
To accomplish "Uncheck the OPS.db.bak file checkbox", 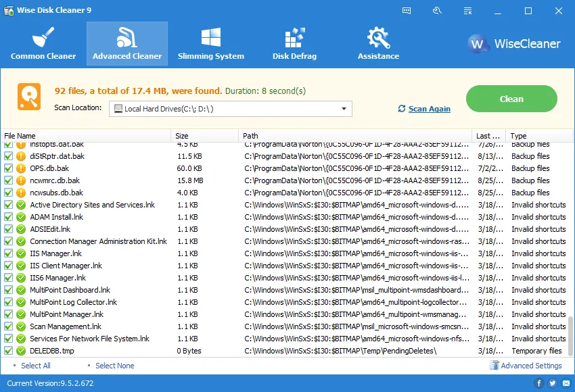I will click(8, 168).
